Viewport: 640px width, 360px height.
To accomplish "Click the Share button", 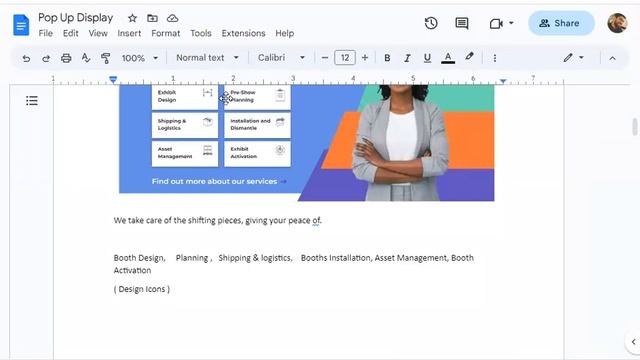I will (x=561, y=23).
